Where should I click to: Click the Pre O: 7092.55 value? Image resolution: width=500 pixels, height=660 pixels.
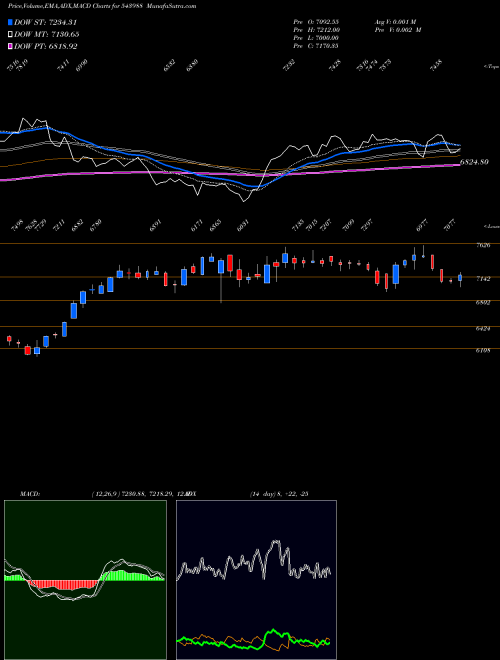click(x=316, y=21)
